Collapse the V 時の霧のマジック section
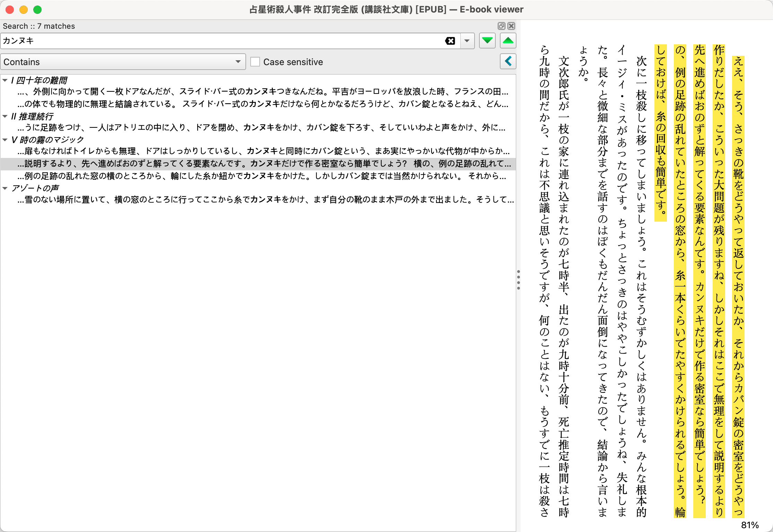Image resolution: width=773 pixels, height=532 pixels. (5, 140)
